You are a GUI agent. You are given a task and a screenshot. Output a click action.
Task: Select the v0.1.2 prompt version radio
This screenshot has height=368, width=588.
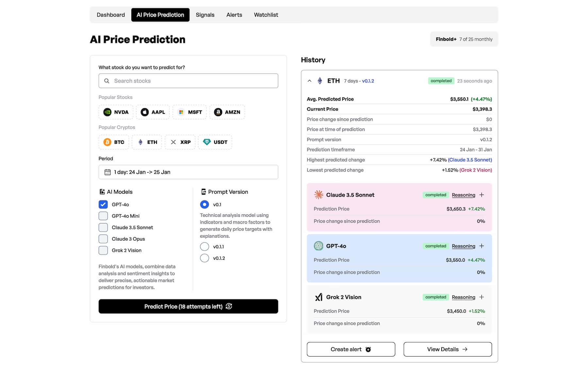tap(204, 258)
